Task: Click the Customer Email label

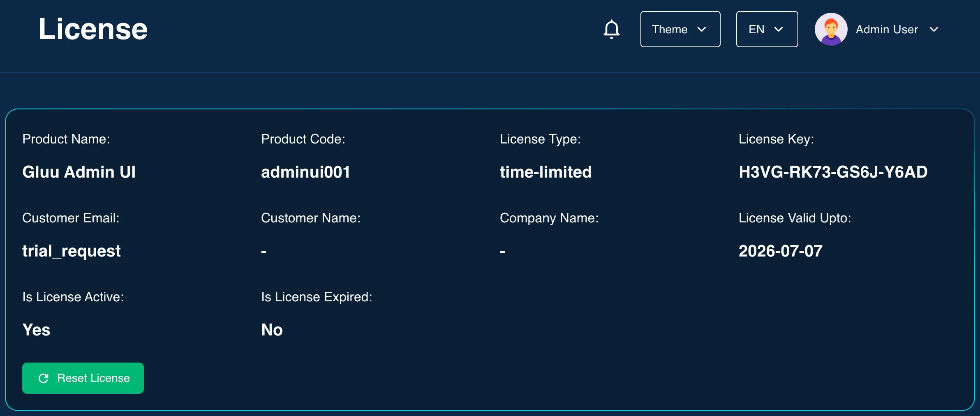Action: 71,218
